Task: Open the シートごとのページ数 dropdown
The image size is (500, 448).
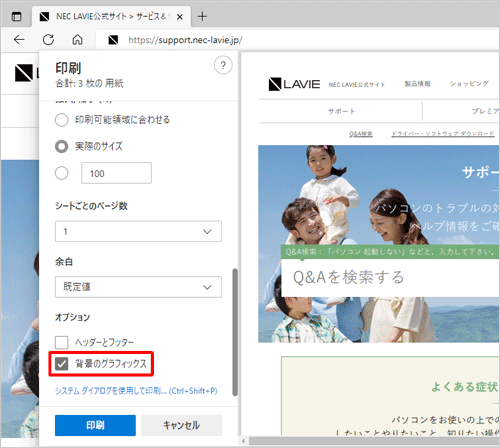Action: [x=138, y=231]
